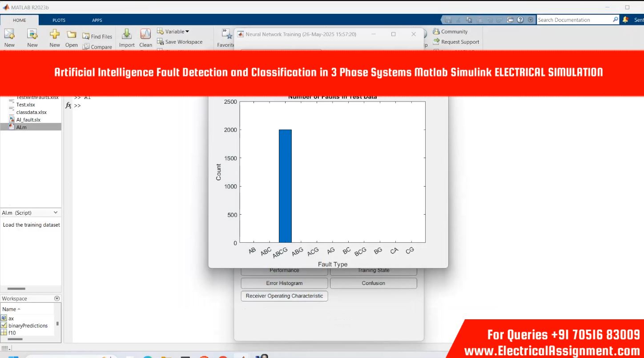Click the quick access Undo icon
Screen dimensions: 644x358
(489, 20)
